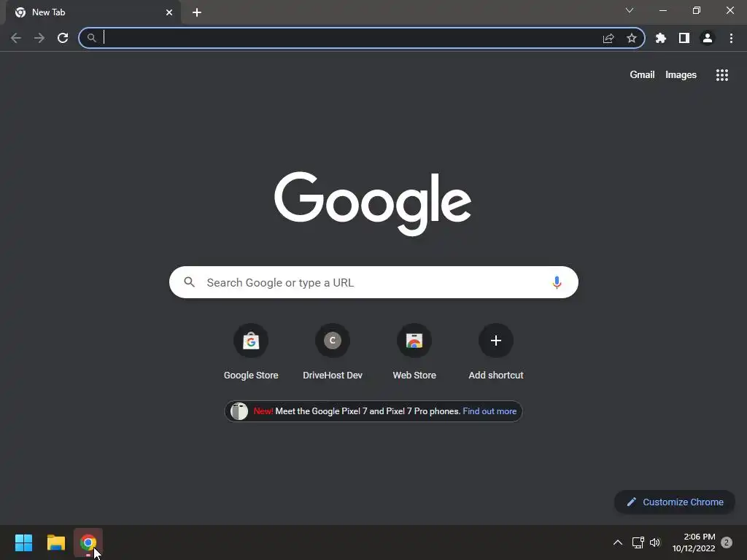This screenshot has width=747, height=560.
Task: Click the Customize Chrome button
Action: tap(675, 502)
